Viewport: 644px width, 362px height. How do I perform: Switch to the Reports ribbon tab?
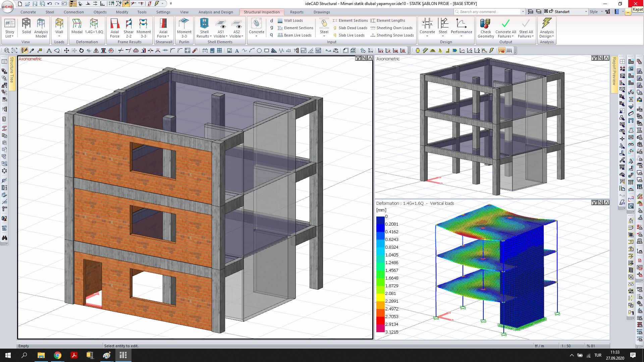click(x=297, y=12)
